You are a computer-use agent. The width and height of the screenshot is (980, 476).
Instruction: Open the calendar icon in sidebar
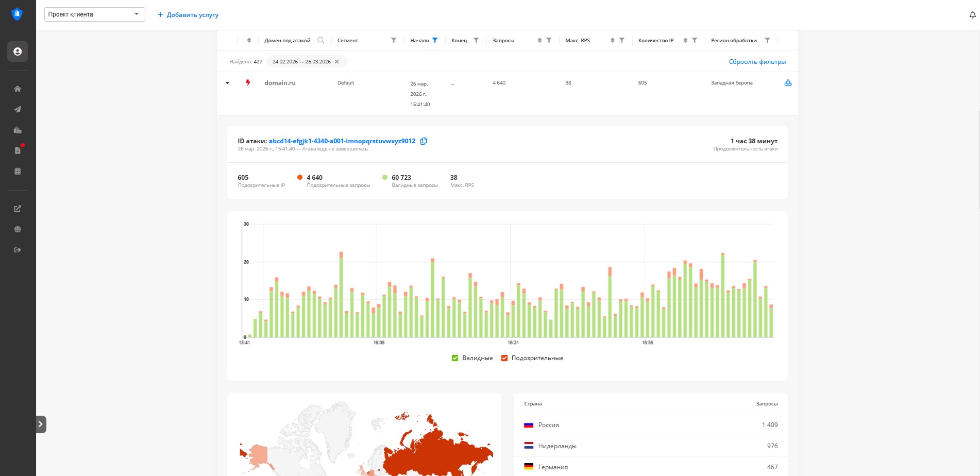tap(18, 171)
